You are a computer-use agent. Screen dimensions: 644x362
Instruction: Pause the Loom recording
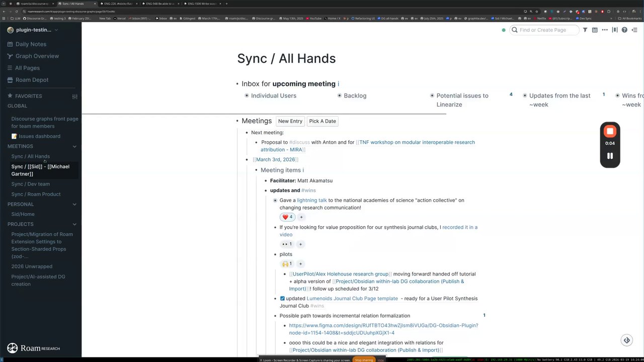pos(610,156)
